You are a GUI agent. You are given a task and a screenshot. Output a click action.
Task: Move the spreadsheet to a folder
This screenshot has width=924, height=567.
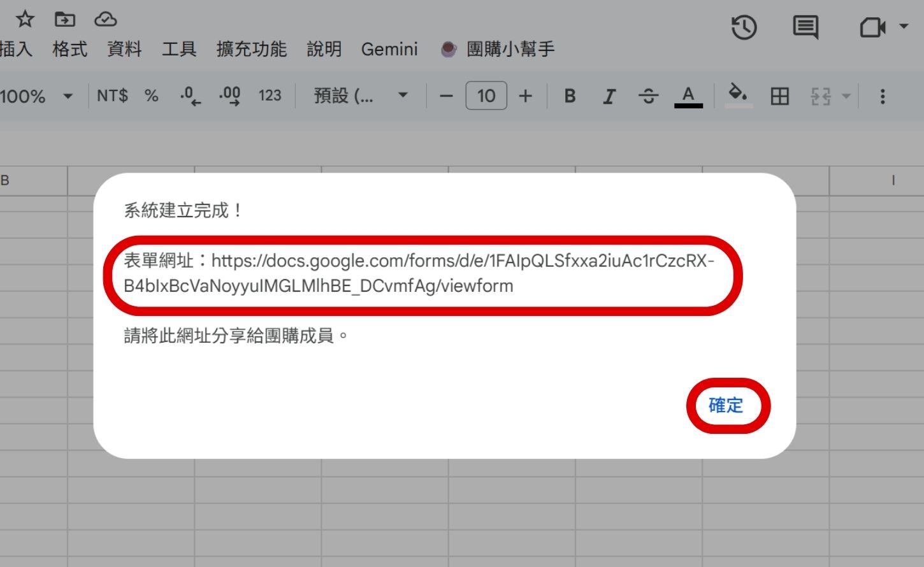coord(65,18)
